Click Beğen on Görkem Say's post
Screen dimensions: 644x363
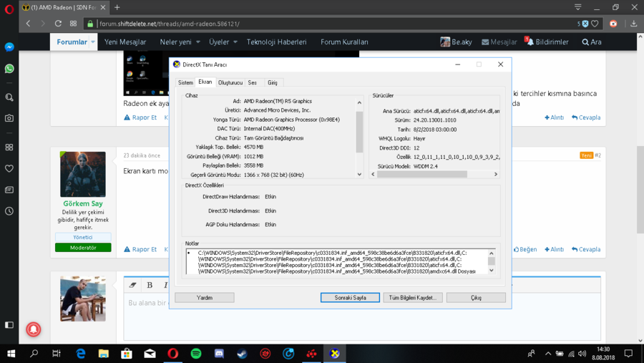[525, 250]
